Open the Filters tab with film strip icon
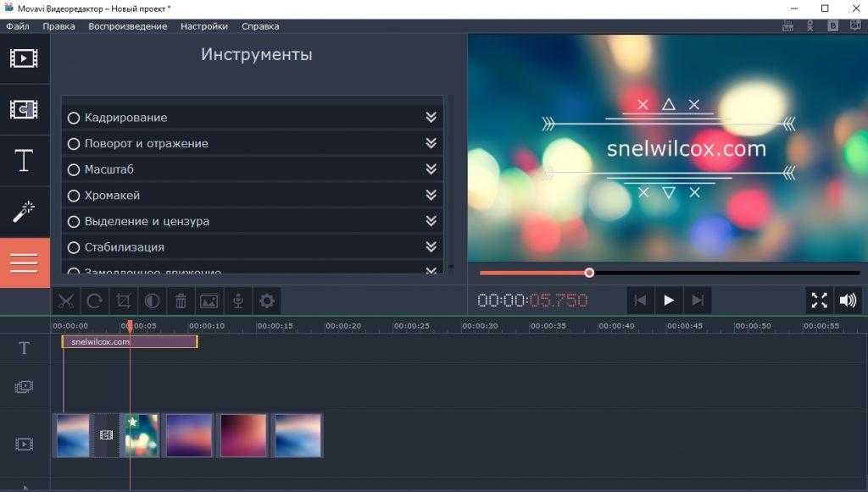 pyautogui.click(x=25, y=109)
